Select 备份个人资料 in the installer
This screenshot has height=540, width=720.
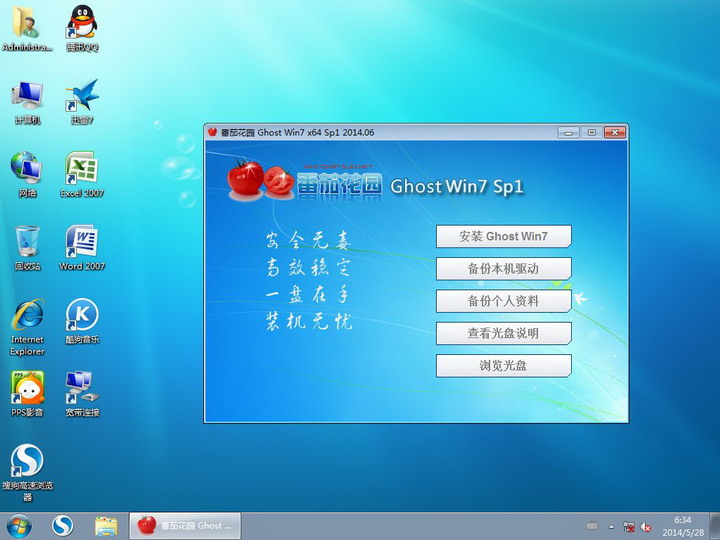click(503, 300)
